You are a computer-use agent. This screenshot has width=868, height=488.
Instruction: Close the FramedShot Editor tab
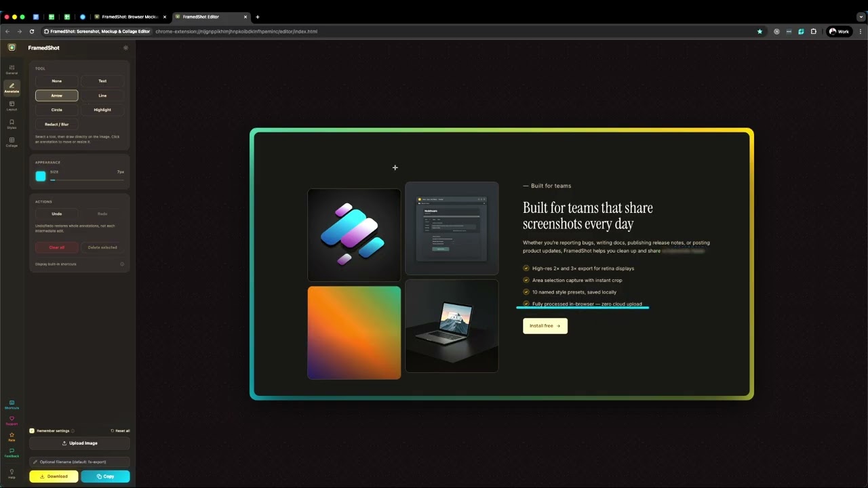click(245, 17)
